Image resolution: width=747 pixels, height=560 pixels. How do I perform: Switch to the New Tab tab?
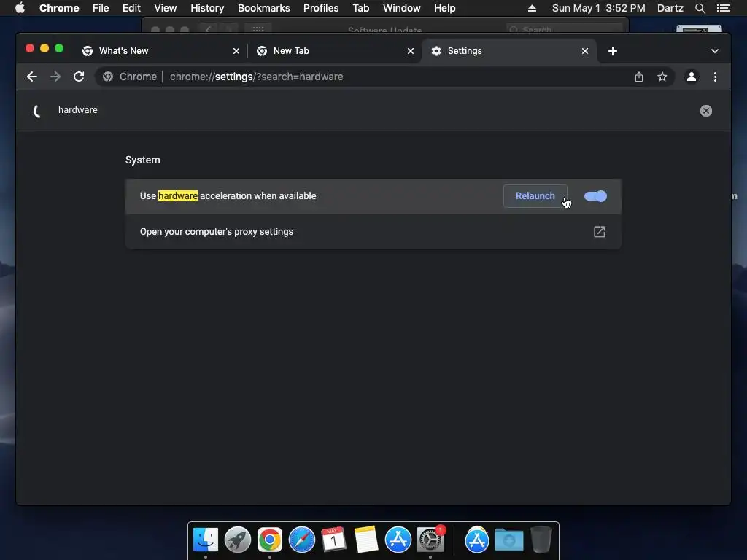pos(334,51)
